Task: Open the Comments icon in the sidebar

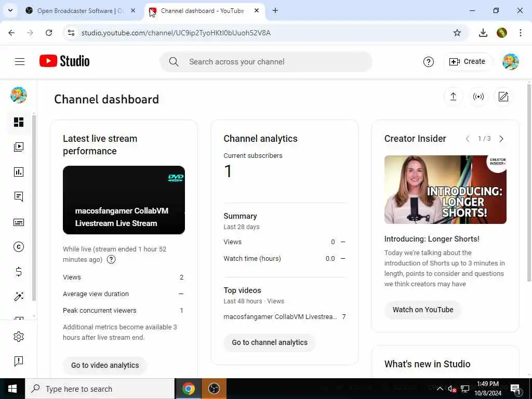Action: click(x=19, y=197)
